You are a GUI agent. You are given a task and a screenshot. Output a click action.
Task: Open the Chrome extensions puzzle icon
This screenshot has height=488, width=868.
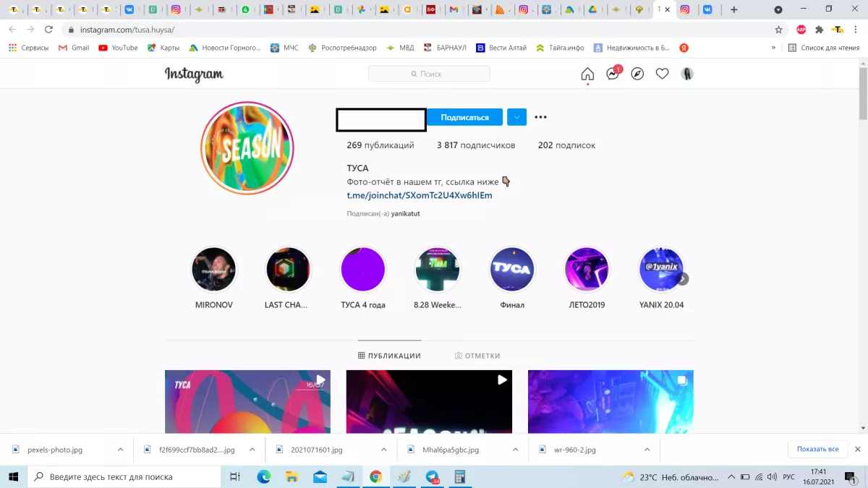pos(819,30)
